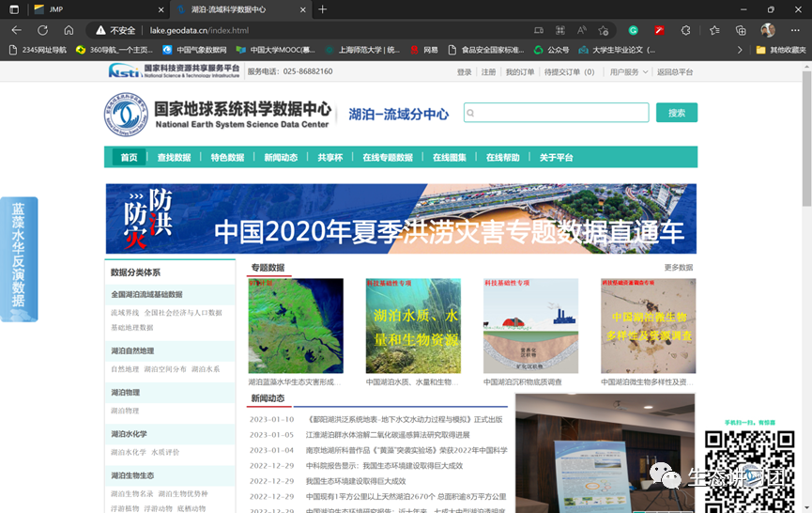Open the 特色数据 navigation menu

[x=227, y=157]
